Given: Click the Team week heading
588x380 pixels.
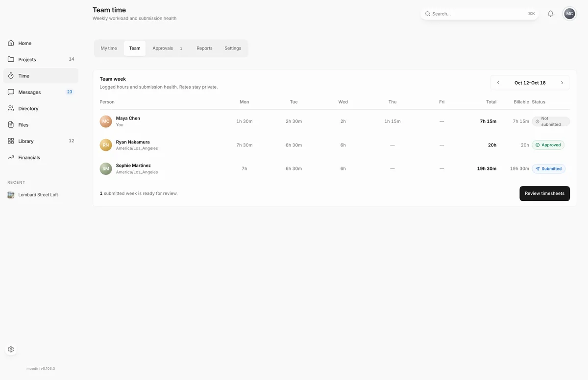Looking at the screenshot, I should tap(113, 79).
